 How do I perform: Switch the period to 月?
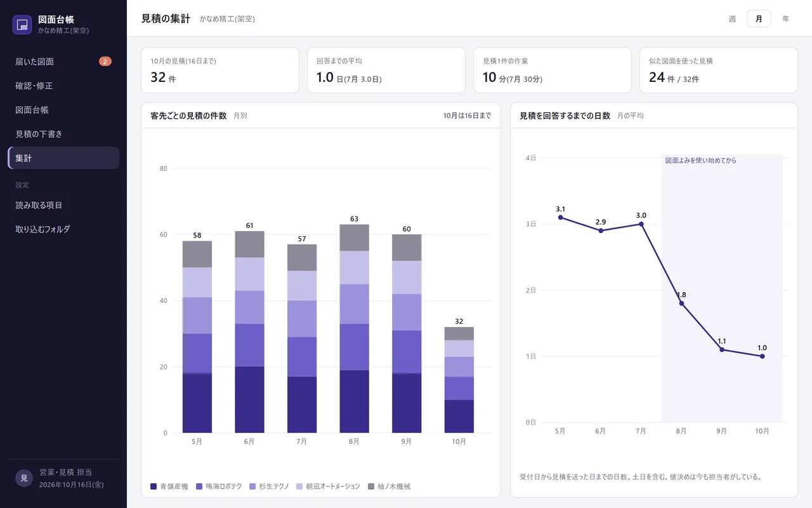(x=759, y=19)
